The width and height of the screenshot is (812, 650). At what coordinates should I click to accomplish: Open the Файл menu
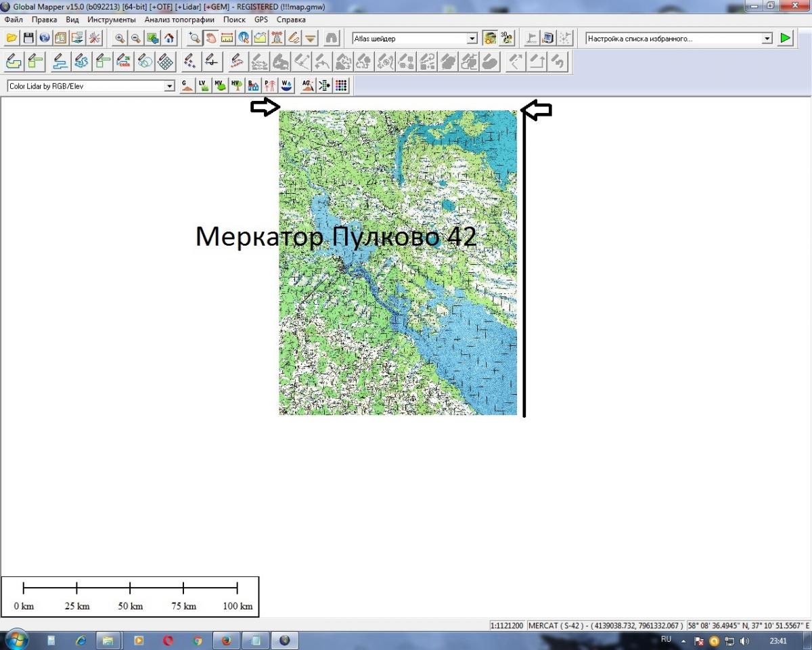pyautogui.click(x=14, y=20)
